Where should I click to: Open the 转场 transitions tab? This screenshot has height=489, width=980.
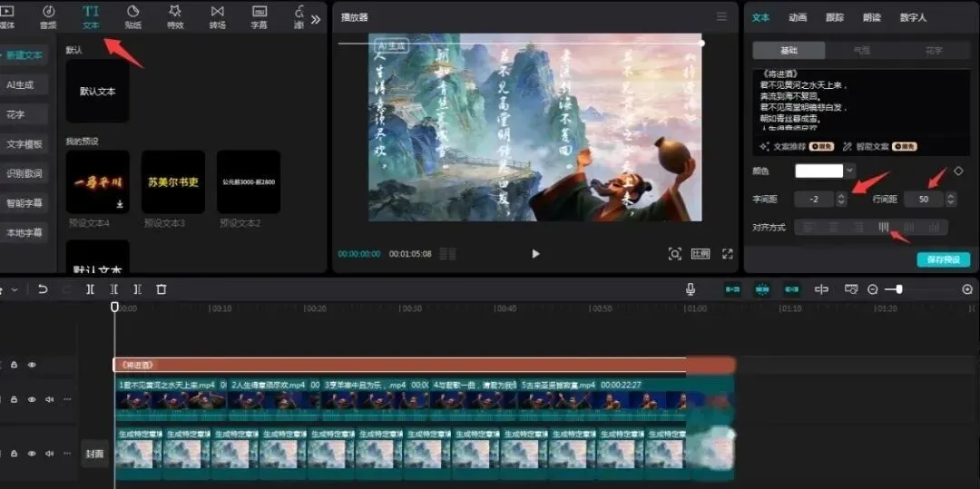218,17
